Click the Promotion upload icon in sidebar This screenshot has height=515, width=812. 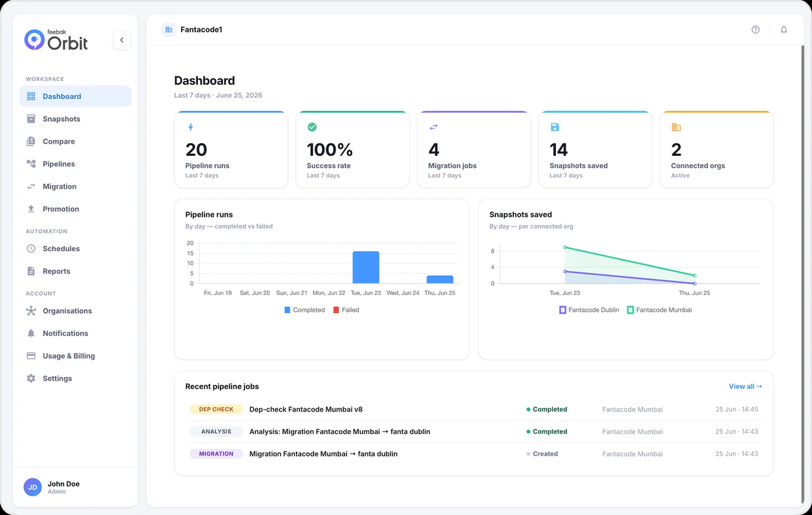coord(31,209)
